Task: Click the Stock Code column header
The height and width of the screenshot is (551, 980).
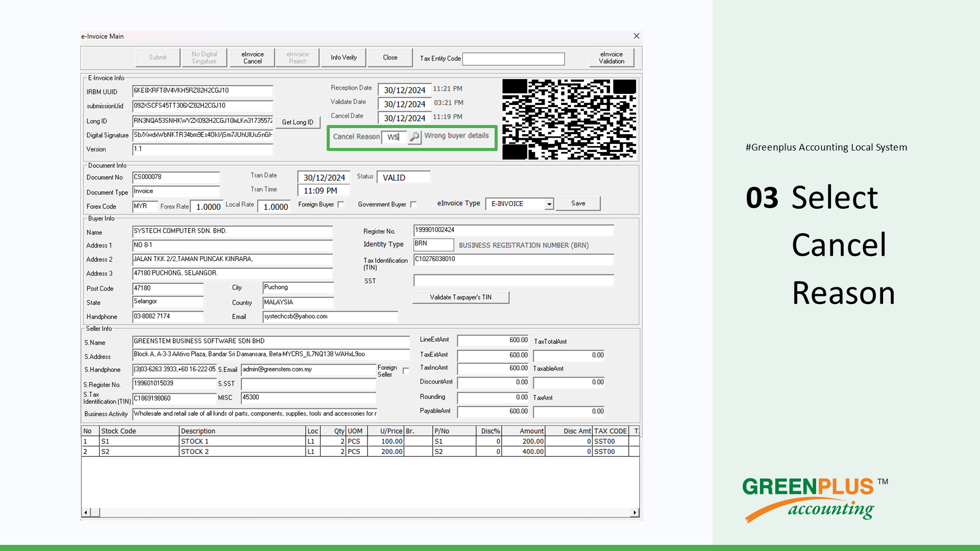Action: point(139,431)
